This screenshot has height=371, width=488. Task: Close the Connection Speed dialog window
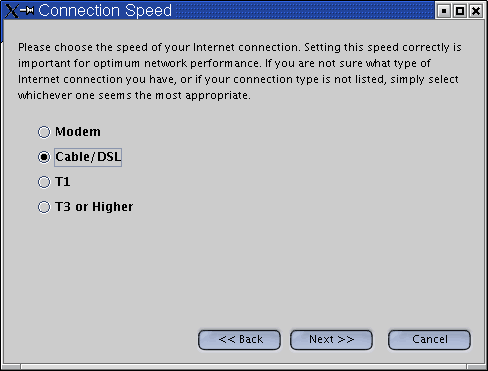(476, 11)
